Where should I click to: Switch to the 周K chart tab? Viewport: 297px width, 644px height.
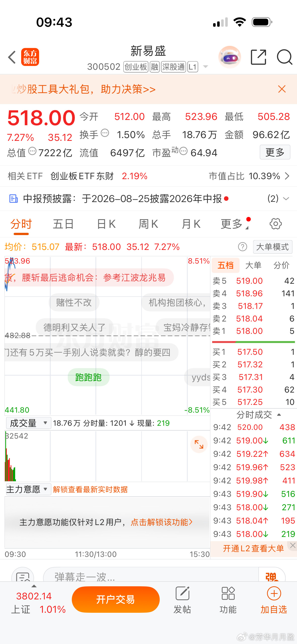[x=148, y=224]
